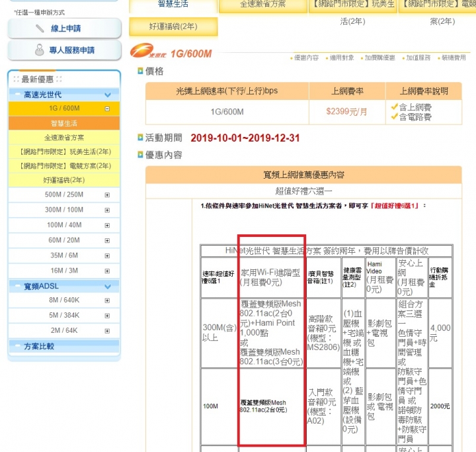This screenshot has width=476, height=452.
Task: Open the 300M / 100M sidebar row
Action: click(64, 210)
